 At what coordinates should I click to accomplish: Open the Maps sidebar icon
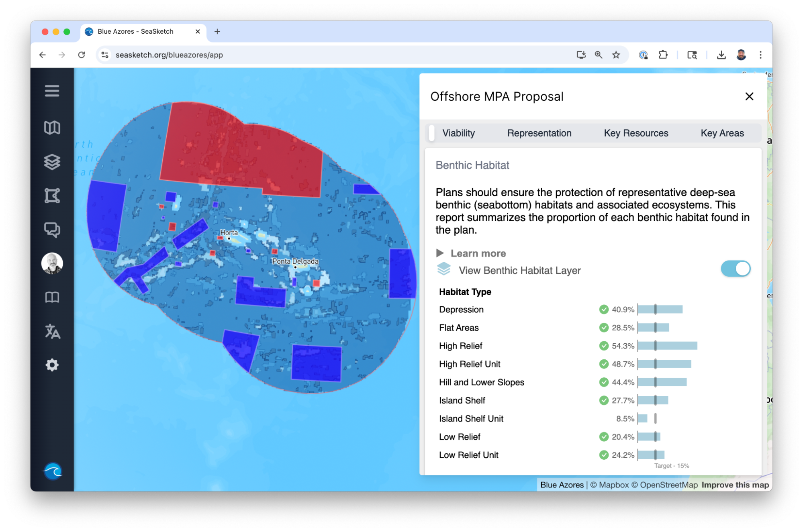click(52, 128)
